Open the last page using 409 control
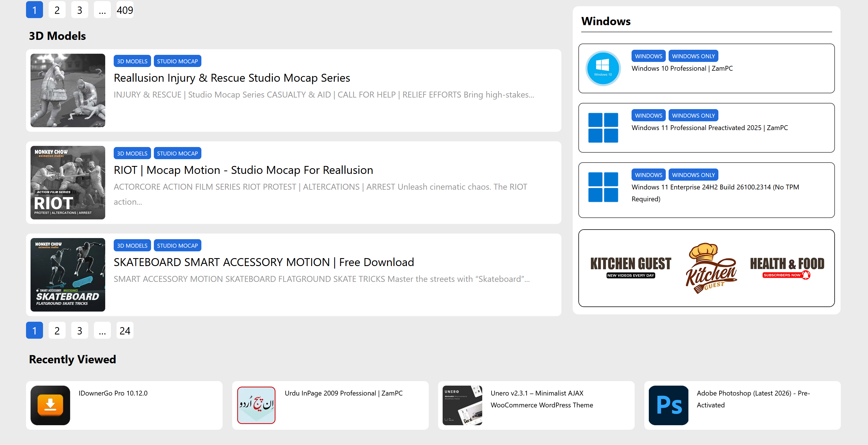Image resolution: width=868 pixels, height=445 pixels. (x=125, y=10)
